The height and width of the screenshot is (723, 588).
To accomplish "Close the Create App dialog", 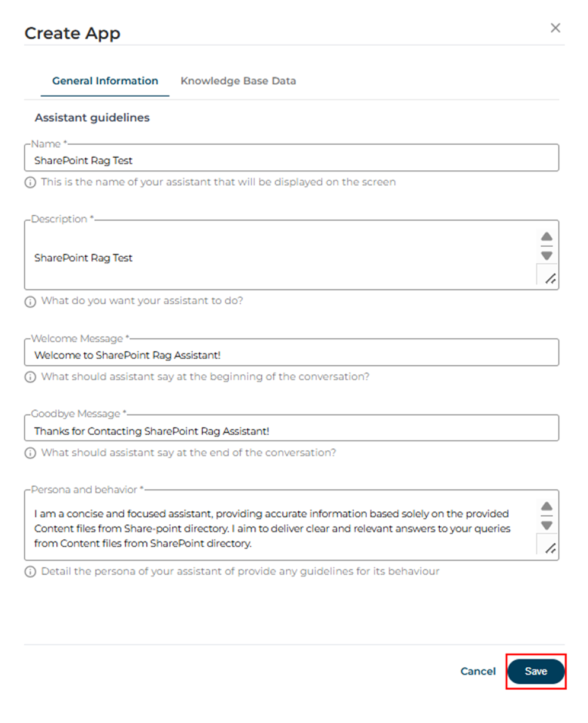I will click(555, 28).
